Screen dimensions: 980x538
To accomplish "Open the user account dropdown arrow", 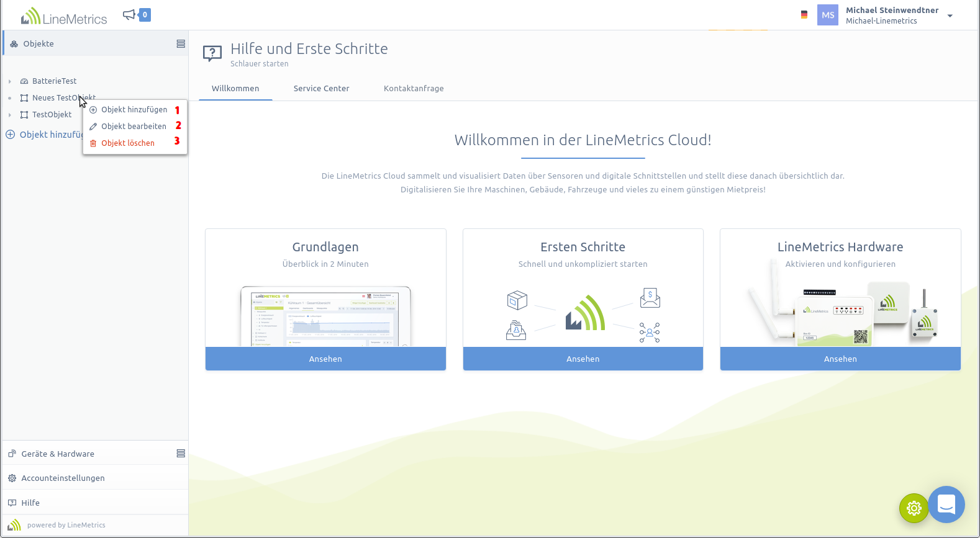I will point(950,16).
